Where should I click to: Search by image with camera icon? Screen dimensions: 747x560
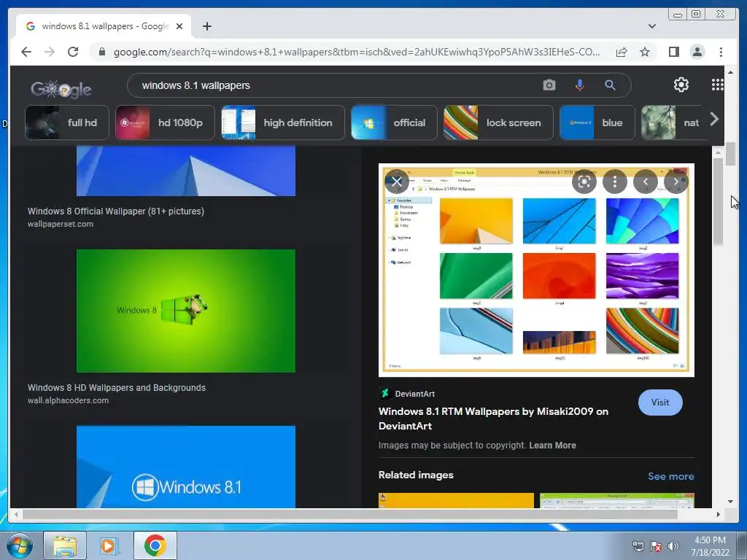(549, 85)
